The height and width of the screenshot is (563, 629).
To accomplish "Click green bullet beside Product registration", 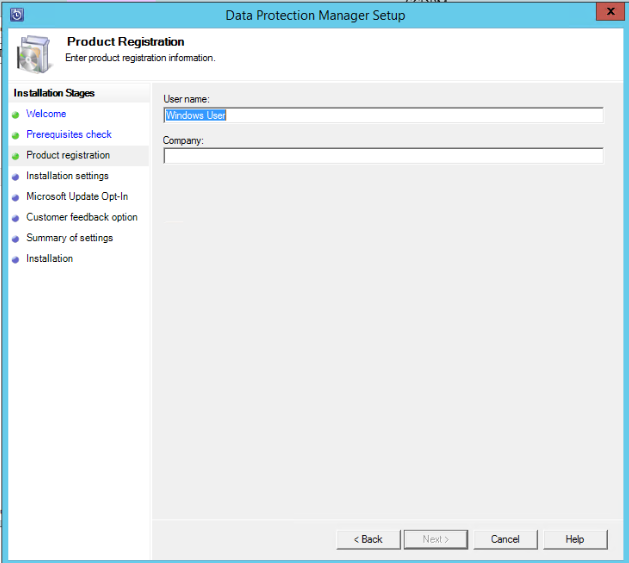I will coord(16,156).
